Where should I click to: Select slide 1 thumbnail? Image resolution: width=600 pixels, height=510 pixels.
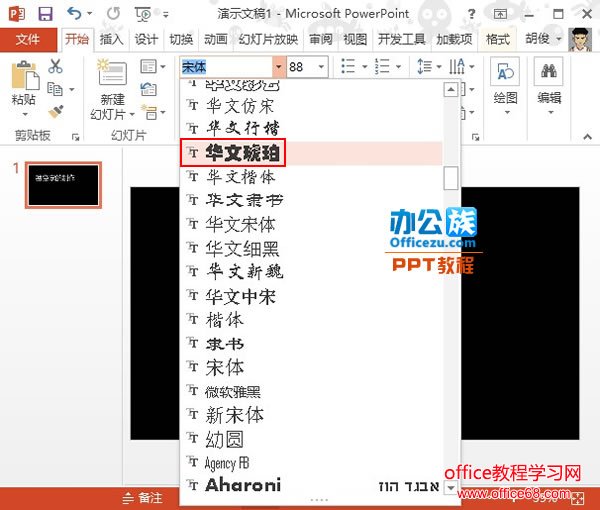pyautogui.click(x=63, y=185)
